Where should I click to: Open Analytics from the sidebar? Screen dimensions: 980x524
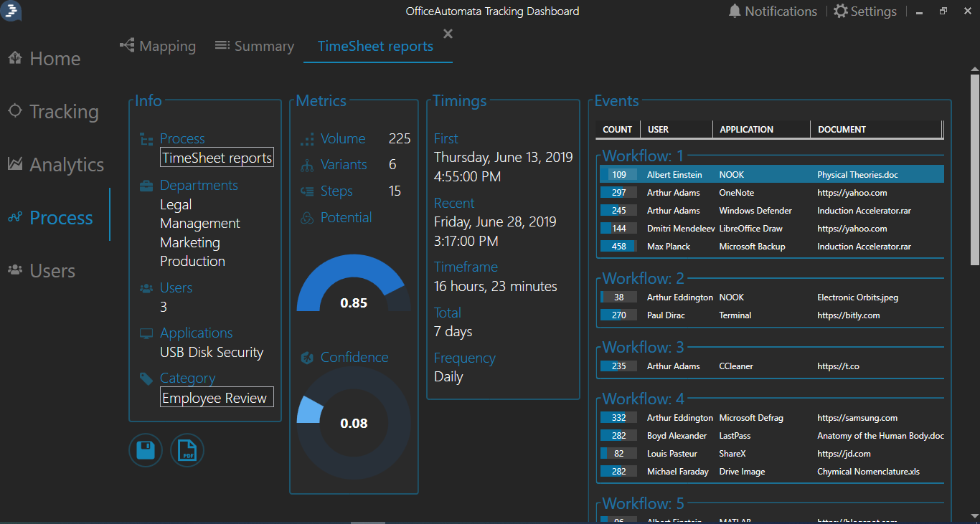click(x=56, y=165)
